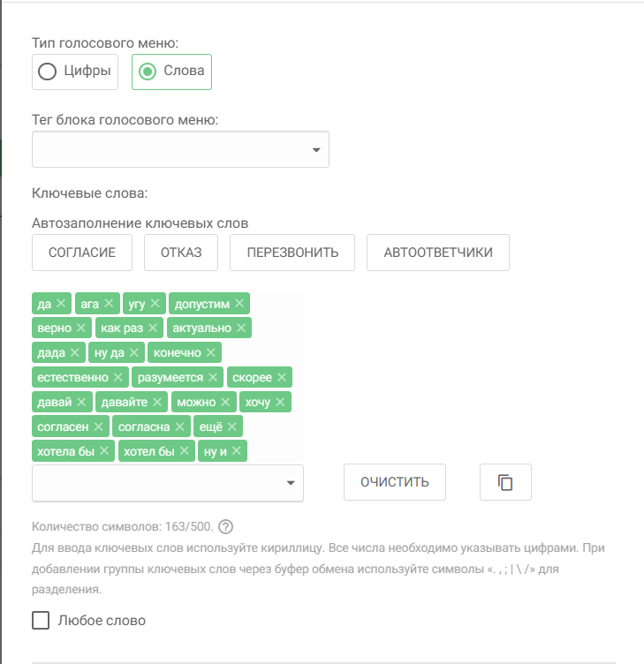
Task: Remove the "согласен" keyword chip
Action: point(98,427)
